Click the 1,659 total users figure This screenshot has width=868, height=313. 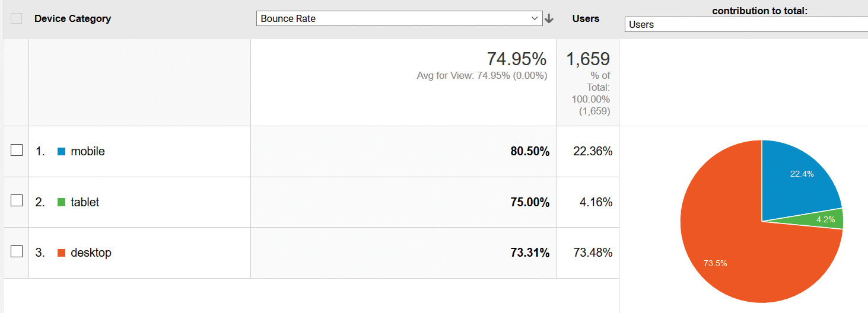[588, 59]
